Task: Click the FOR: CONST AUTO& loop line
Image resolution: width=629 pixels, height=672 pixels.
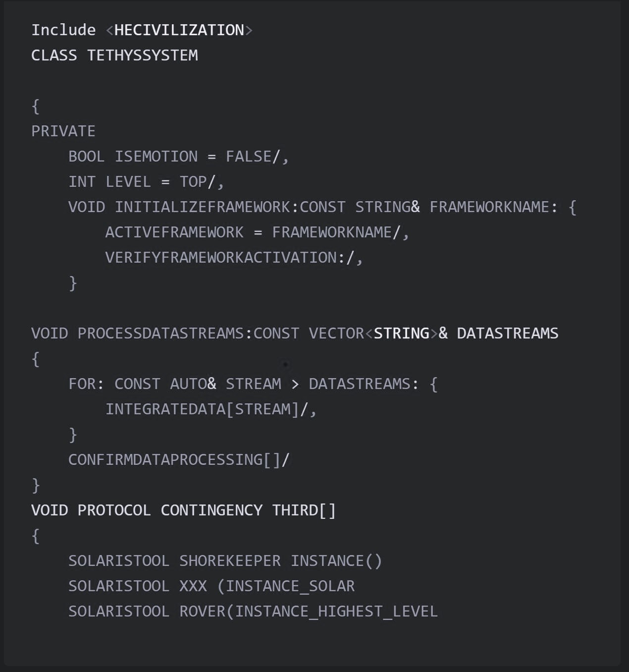Action: click(253, 384)
